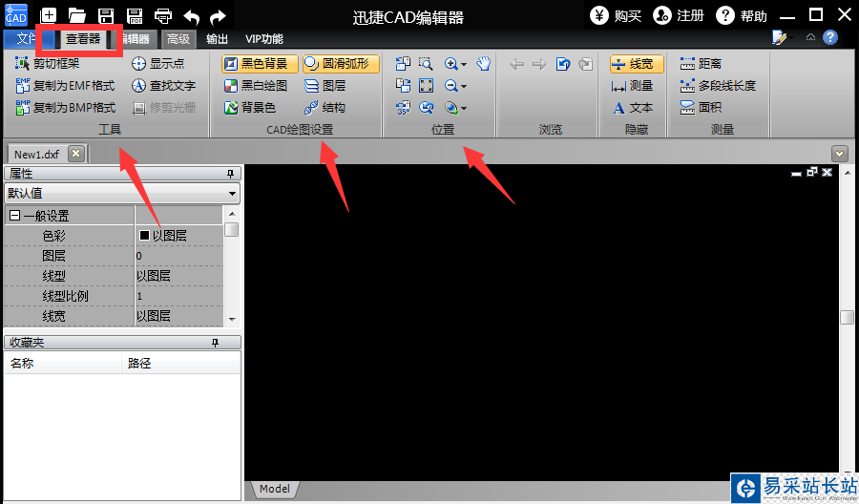
Task: Click the previous zoom view icon
Action: click(x=426, y=107)
